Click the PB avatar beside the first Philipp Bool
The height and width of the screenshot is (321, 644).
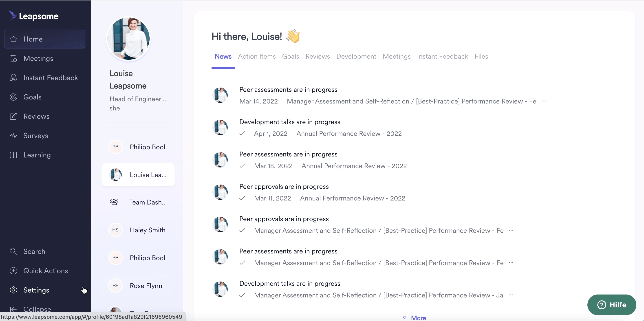tap(115, 147)
